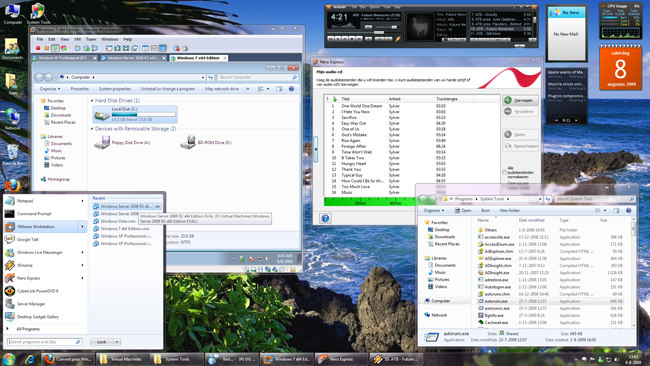Click the System Tools file list scrollbar

coord(633,274)
